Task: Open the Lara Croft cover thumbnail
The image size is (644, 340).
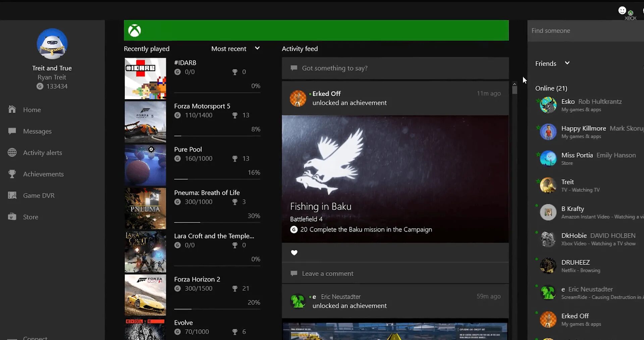Action: 145,251
